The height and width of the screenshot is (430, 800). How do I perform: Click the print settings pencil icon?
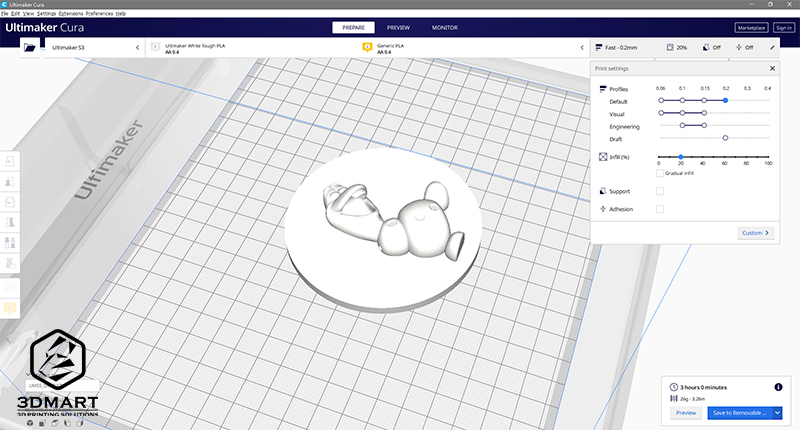pos(773,47)
